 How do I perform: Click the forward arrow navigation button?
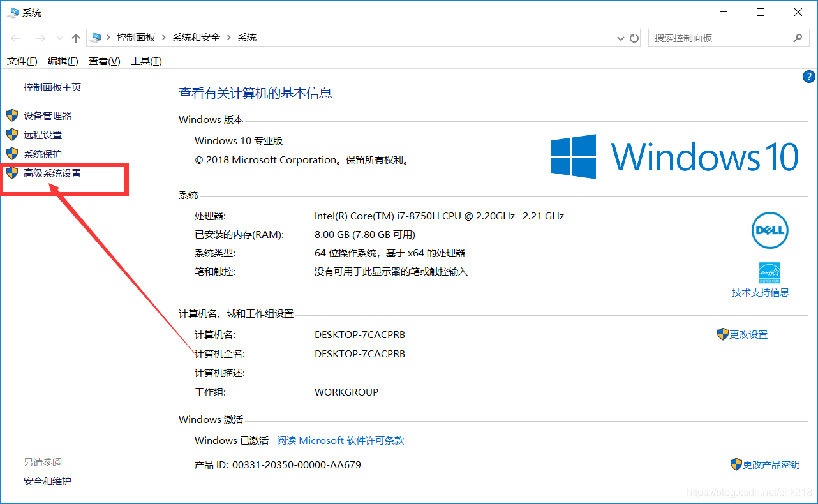tap(40, 38)
